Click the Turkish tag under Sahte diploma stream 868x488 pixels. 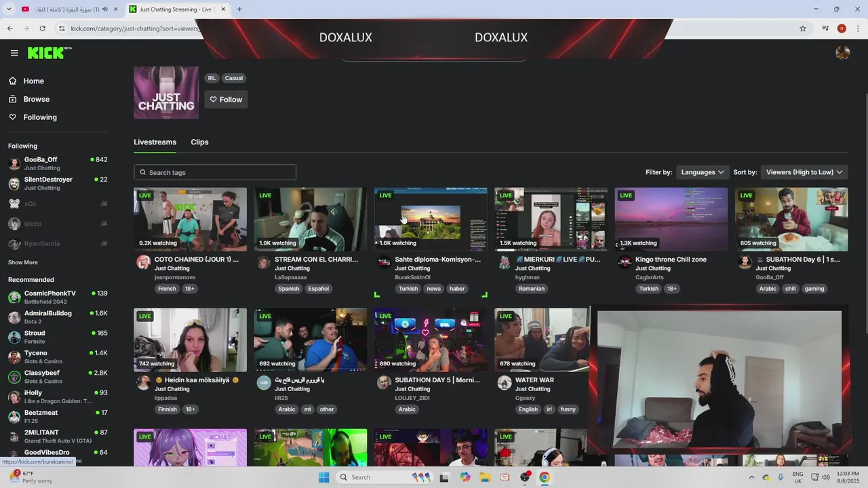tap(408, 289)
